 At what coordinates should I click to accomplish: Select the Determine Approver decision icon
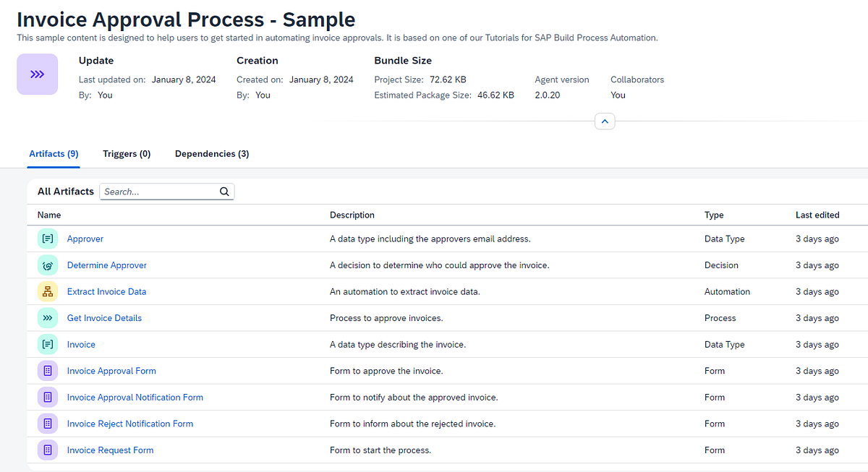point(47,265)
